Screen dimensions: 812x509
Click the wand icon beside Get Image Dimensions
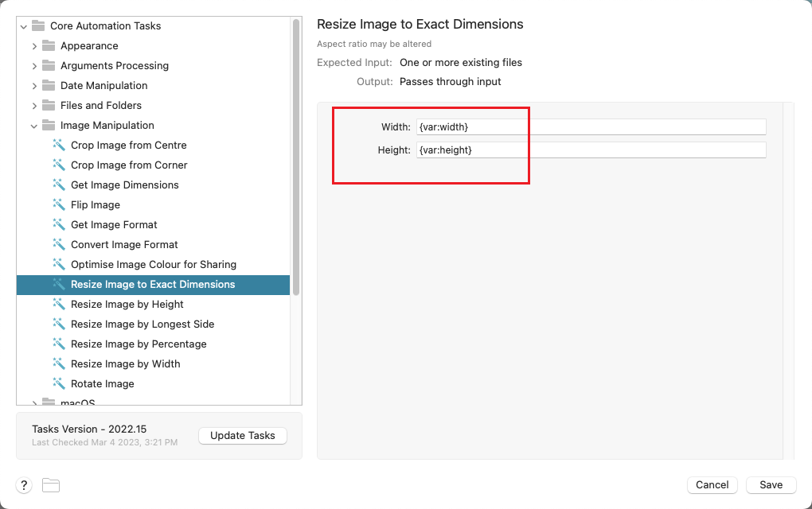pos(59,185)
